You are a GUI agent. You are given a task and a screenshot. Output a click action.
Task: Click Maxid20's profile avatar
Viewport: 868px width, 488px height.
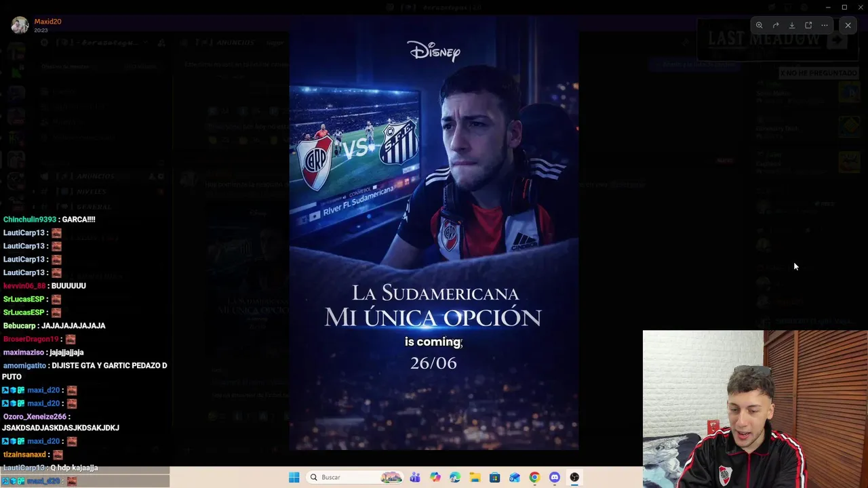(20, 25)
